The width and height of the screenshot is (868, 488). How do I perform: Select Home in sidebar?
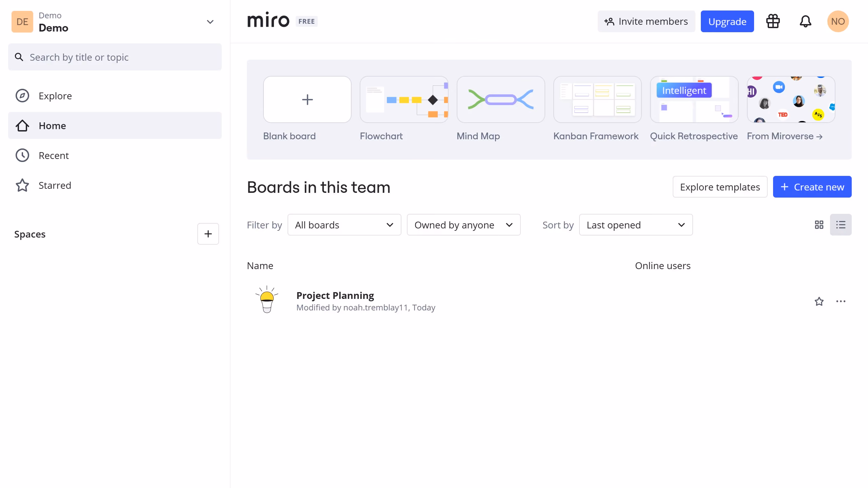pos(115,125)
